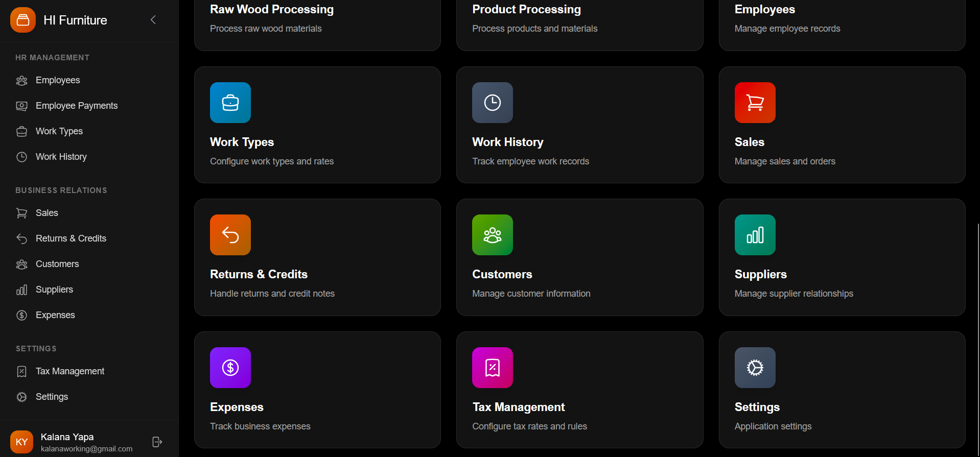This screenshot has height=457, width=980.
Task: Select Returns & Credits in the sidebar
Action: [x=71, y=238]
